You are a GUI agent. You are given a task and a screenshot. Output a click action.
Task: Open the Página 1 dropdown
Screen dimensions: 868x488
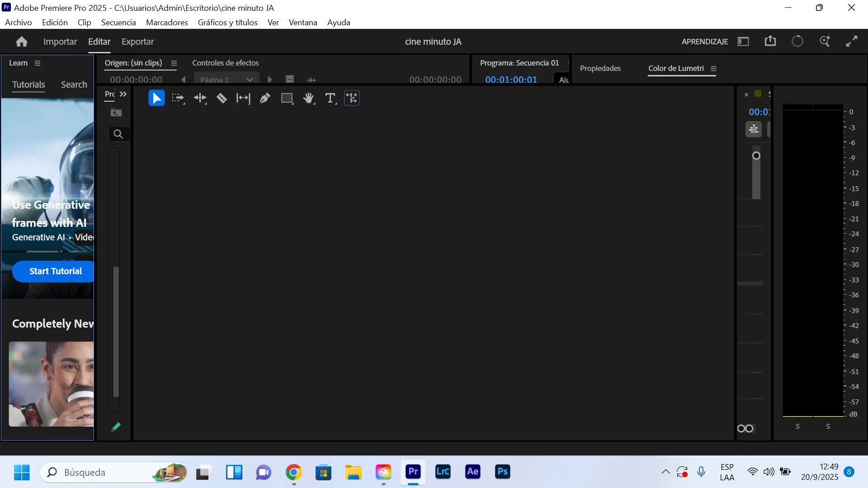coord(226,80)
